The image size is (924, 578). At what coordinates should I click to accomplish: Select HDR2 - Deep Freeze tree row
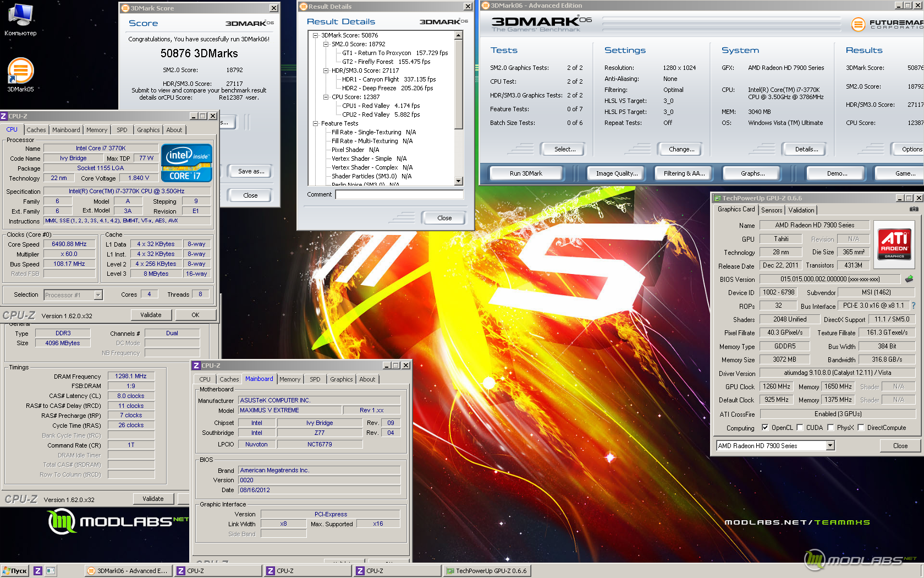tap(388, 88)
